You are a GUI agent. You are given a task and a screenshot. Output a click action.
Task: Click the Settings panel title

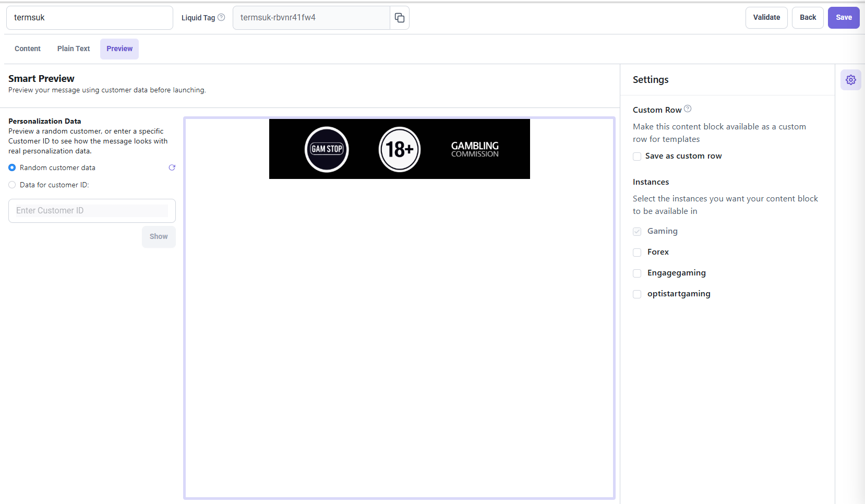pos(651,80)
